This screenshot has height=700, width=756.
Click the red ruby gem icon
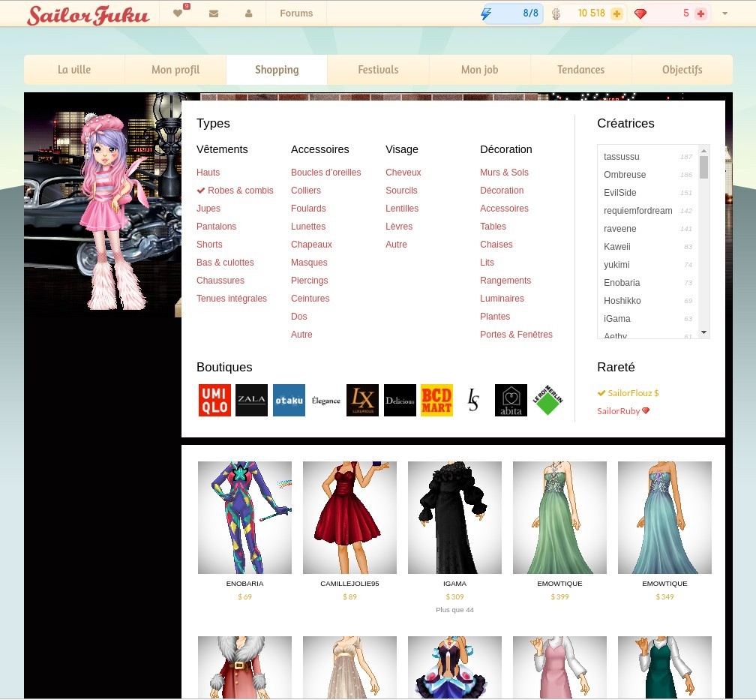pos(640,14)
